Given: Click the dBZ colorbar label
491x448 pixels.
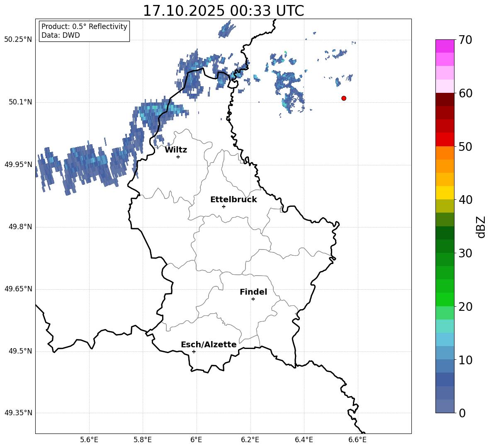Looking at the screenshot, I should [x=481, y=227].
